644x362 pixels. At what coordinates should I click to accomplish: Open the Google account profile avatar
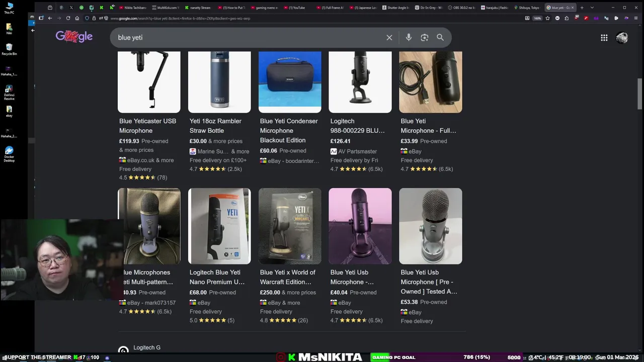622,38
